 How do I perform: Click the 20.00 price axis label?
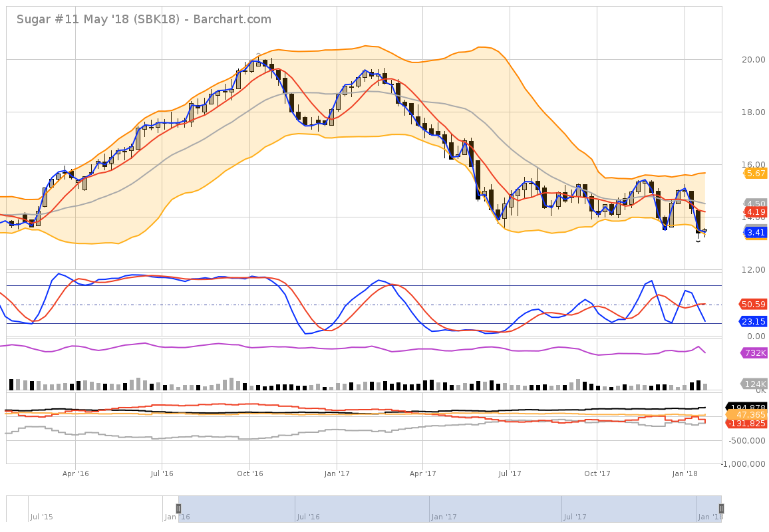[753, 60]
